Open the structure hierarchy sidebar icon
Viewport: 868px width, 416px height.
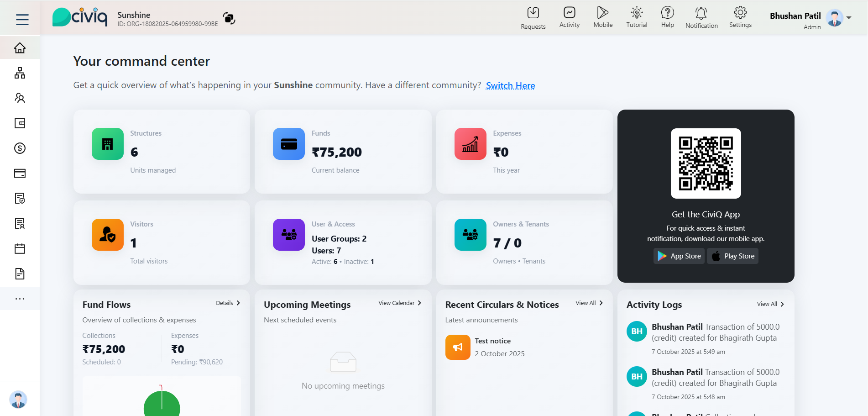(x=20, y=73)
